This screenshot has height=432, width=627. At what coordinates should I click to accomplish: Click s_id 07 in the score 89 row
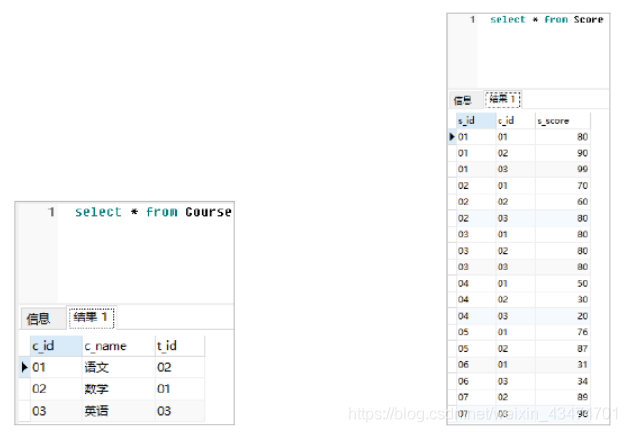coord(476,397)
